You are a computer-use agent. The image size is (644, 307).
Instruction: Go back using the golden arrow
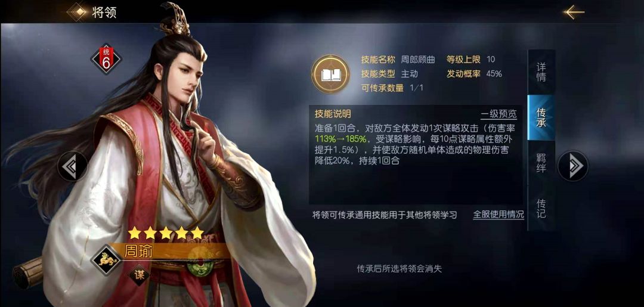(x=574, y=12)
